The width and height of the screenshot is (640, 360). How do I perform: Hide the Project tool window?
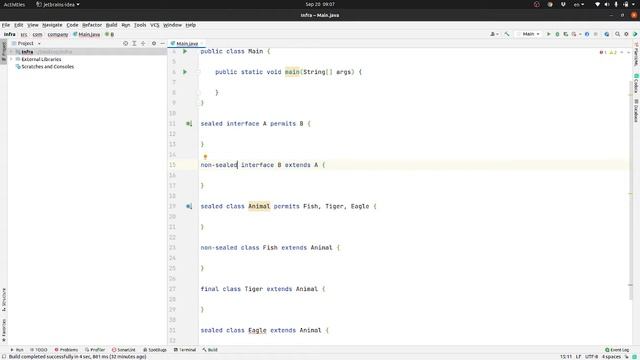coord(162,43)
